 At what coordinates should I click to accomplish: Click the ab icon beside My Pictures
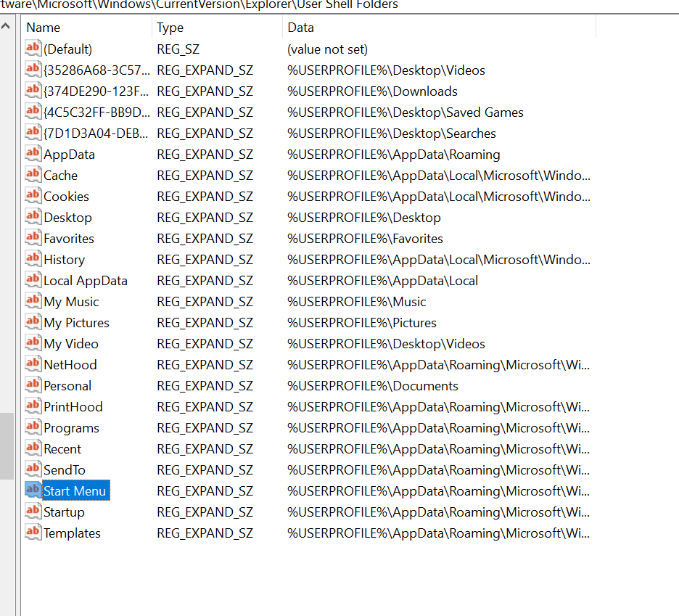tap(33, 321)
